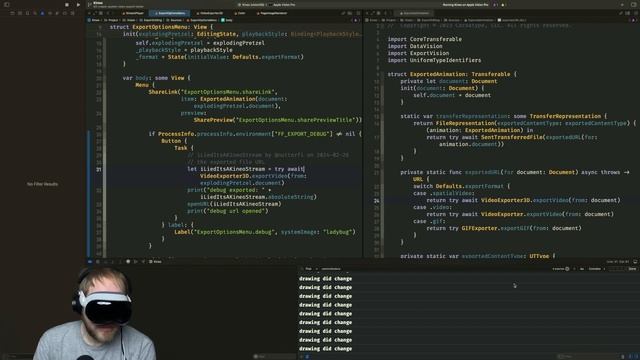Click the line 'var body: some View {'

(x=156, y=78)
